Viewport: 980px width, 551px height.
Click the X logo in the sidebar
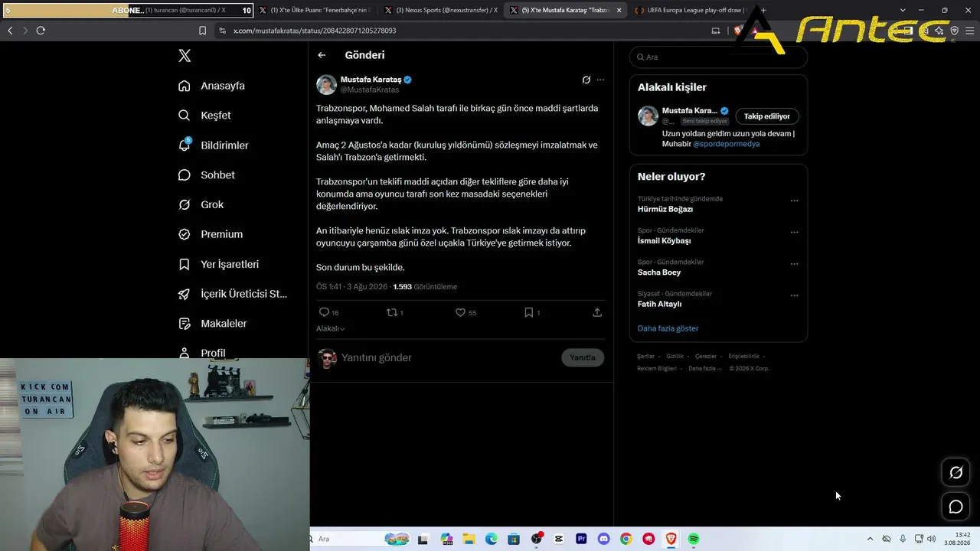click(x=185, y=56)
